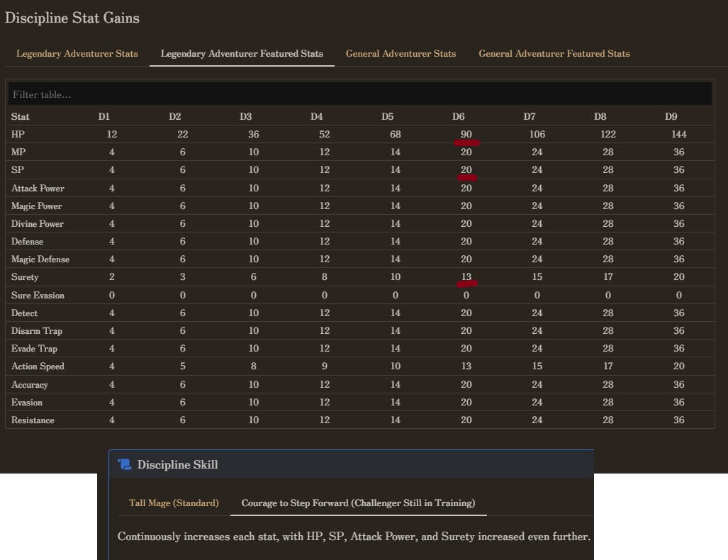The image size is (728, 560).
Task: Click the HP D4 value 52
Action: pos(325,134)
